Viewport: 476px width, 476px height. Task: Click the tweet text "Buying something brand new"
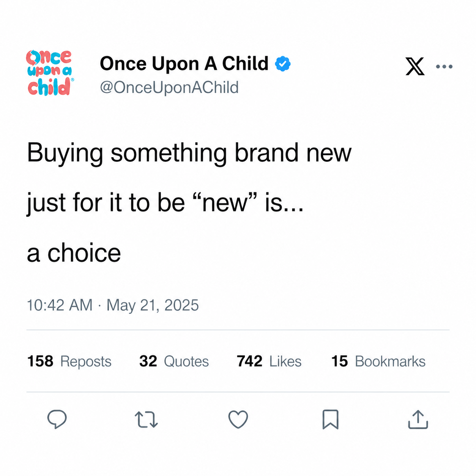coord(189,153)
